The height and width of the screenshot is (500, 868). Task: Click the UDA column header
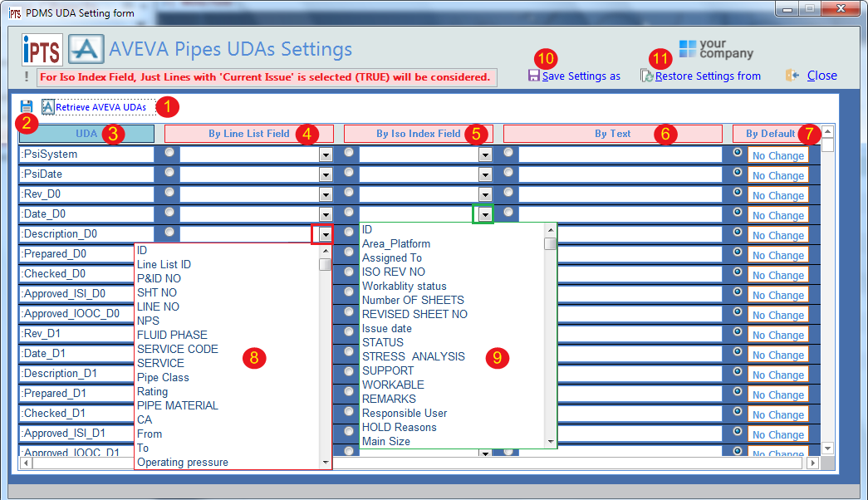click(x=86, y=134)
